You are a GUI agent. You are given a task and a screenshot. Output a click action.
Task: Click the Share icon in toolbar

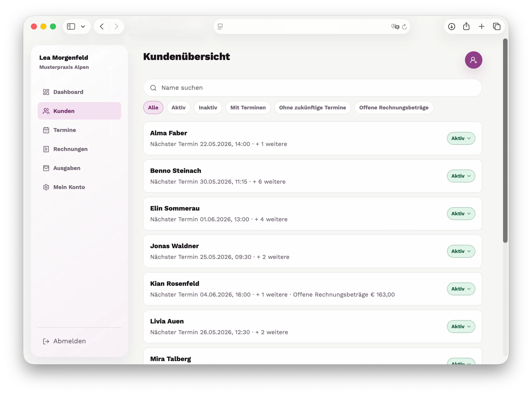[x=466, y=26]
